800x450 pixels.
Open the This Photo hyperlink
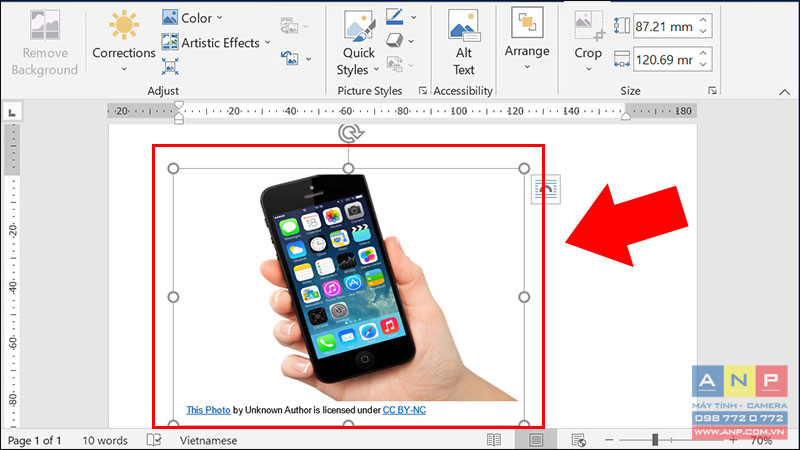(x=208, y=410)
